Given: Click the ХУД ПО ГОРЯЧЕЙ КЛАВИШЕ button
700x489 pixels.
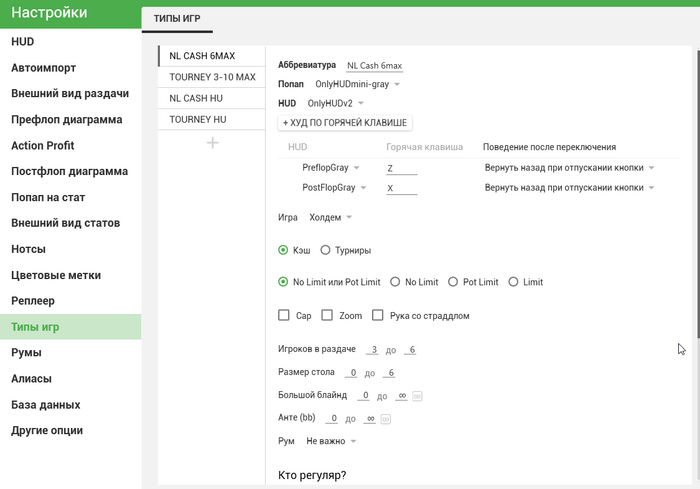Looking at the screenshot, I should [345, 123].
